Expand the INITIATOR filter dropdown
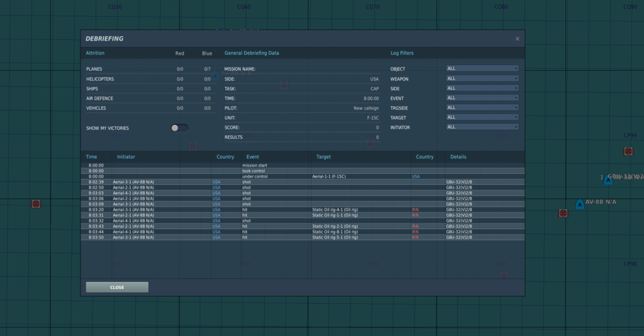The height and width of the screenshot is (336, 644). pos(482,127)
